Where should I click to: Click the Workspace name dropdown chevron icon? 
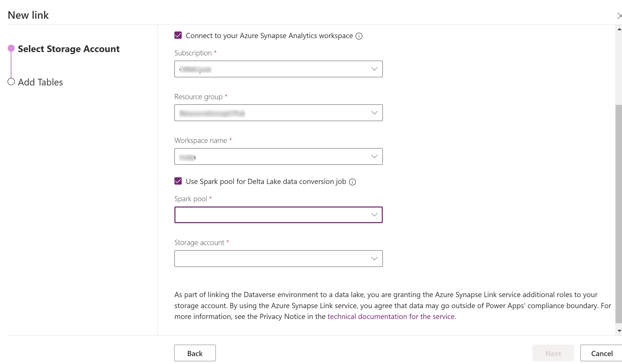tap(373, 156)
